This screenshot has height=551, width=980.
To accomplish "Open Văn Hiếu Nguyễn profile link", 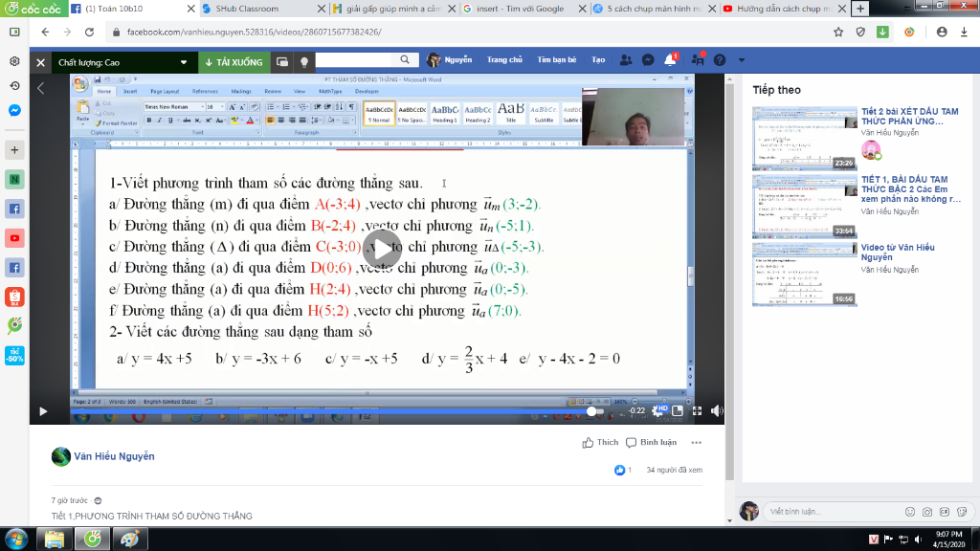I will point(114,456).
